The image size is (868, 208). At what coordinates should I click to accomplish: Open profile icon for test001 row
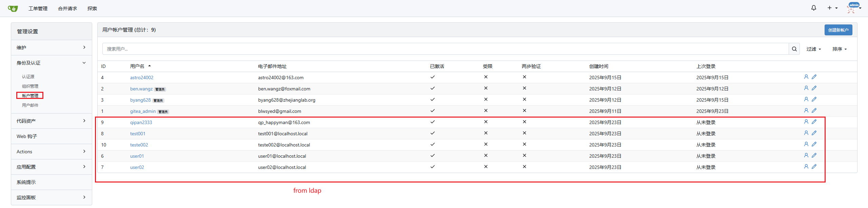[806, 133]
